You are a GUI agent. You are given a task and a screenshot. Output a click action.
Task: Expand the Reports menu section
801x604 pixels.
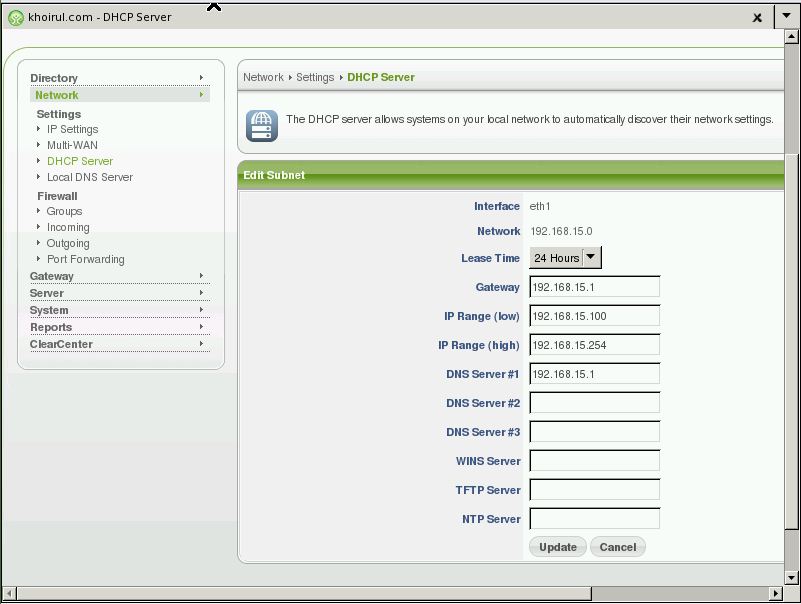coord(120,327)
